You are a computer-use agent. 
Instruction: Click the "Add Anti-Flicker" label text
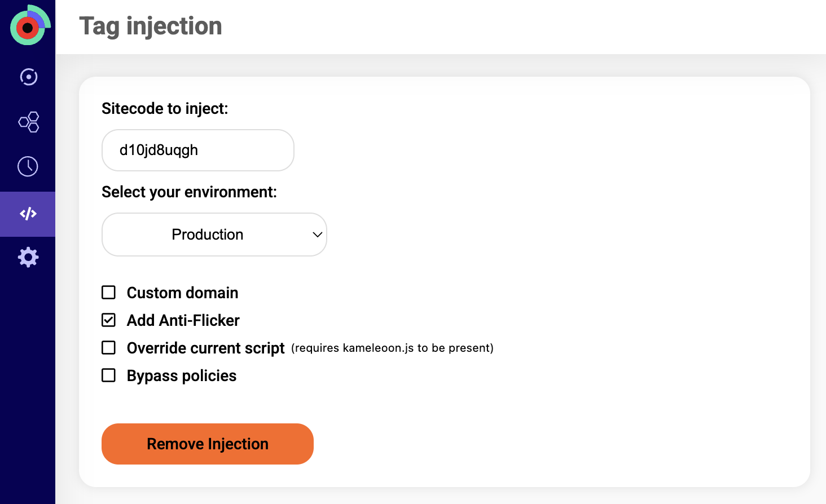[183, 320]
